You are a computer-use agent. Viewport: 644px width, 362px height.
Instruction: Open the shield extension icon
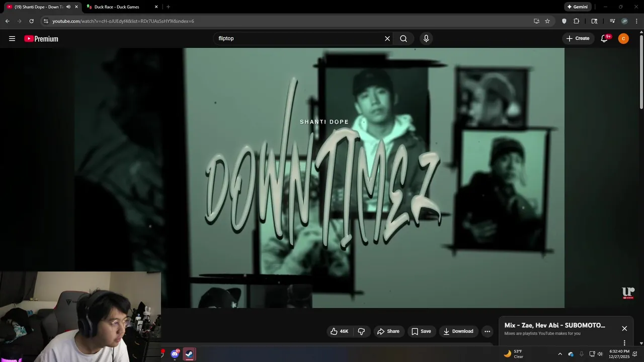point(564,21)
